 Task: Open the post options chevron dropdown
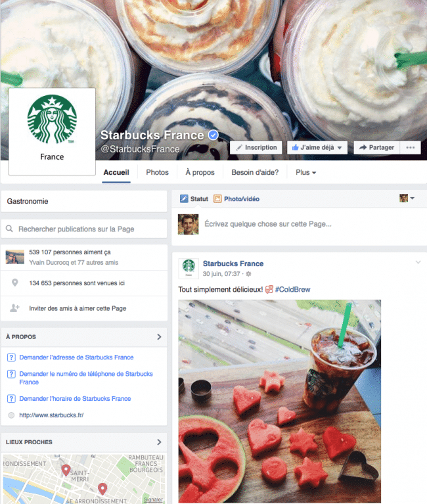(418, 262)
